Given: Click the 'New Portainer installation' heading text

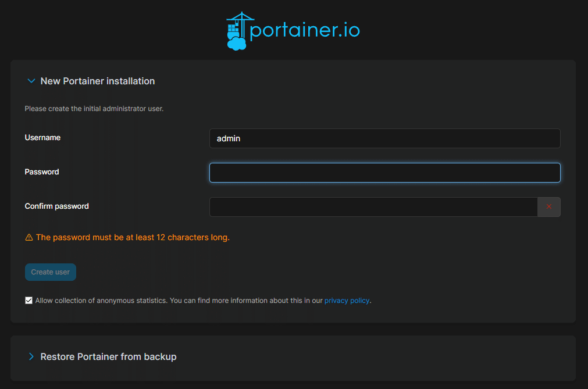Looking at the screenshot, I should click(98, 81).
